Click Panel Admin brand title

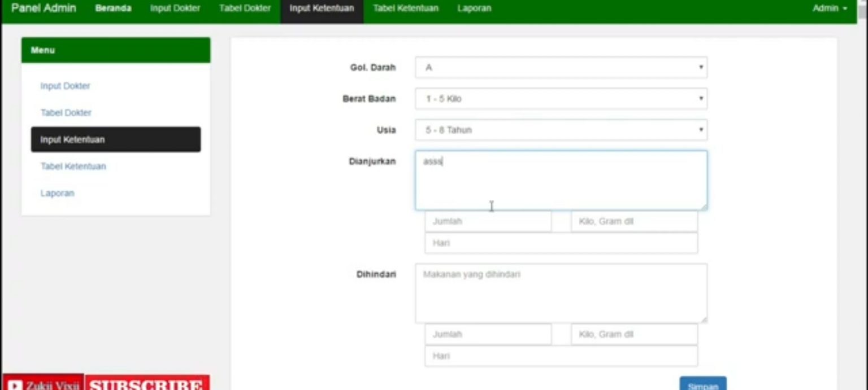(44, 8)
